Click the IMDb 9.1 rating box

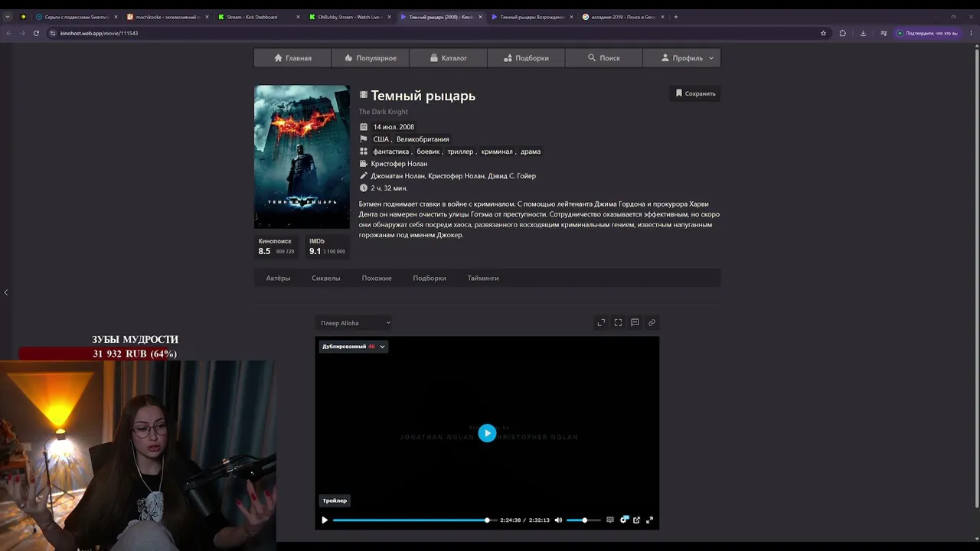click(327, 246)
